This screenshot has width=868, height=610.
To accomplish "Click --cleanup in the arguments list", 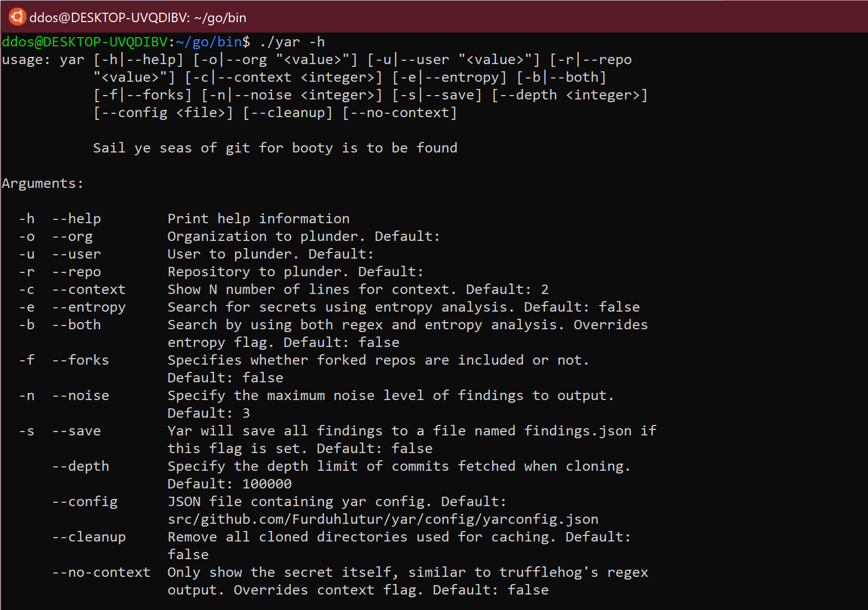I will click(x=88, y=537).
